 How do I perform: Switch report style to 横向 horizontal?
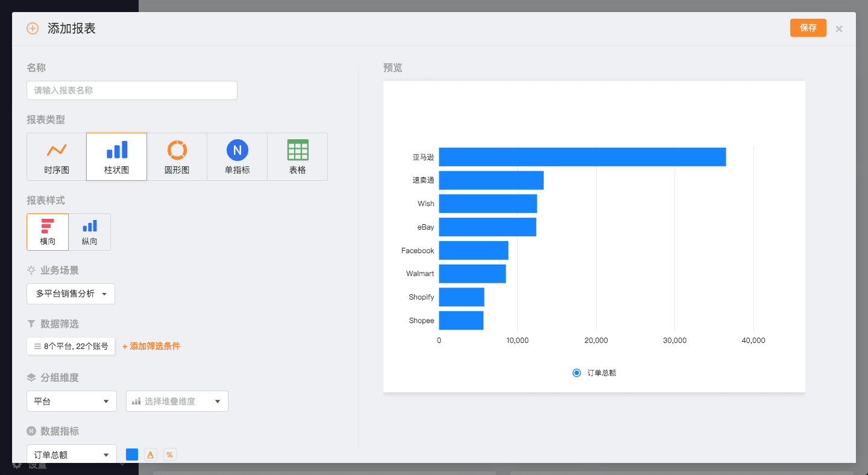48,232
